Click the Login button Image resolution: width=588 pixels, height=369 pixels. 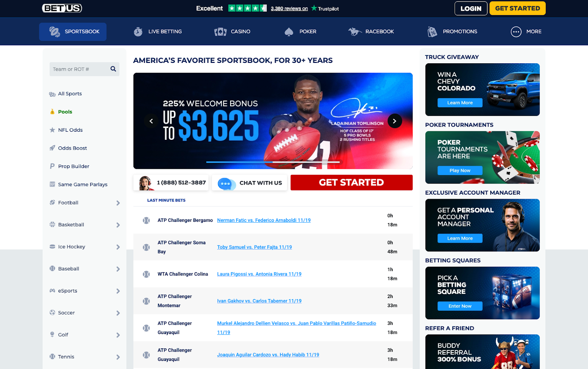[471, 8]
